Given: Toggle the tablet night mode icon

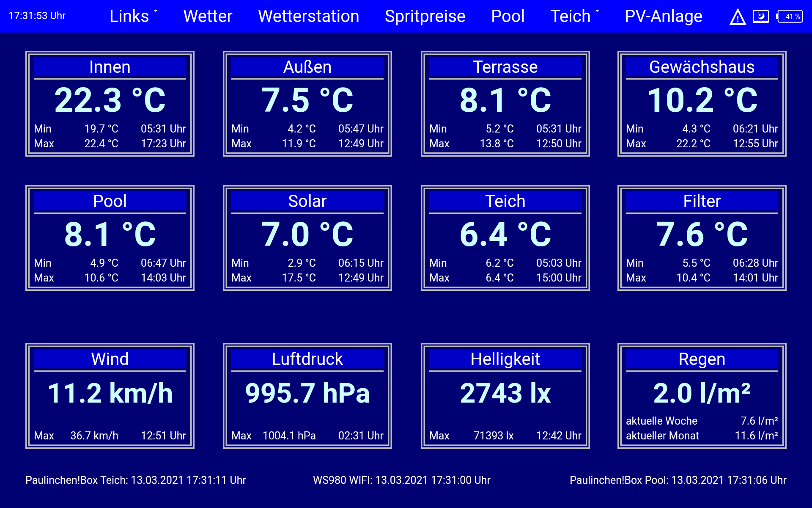Looking at the screenshot, I should click(x=760, y=17).
